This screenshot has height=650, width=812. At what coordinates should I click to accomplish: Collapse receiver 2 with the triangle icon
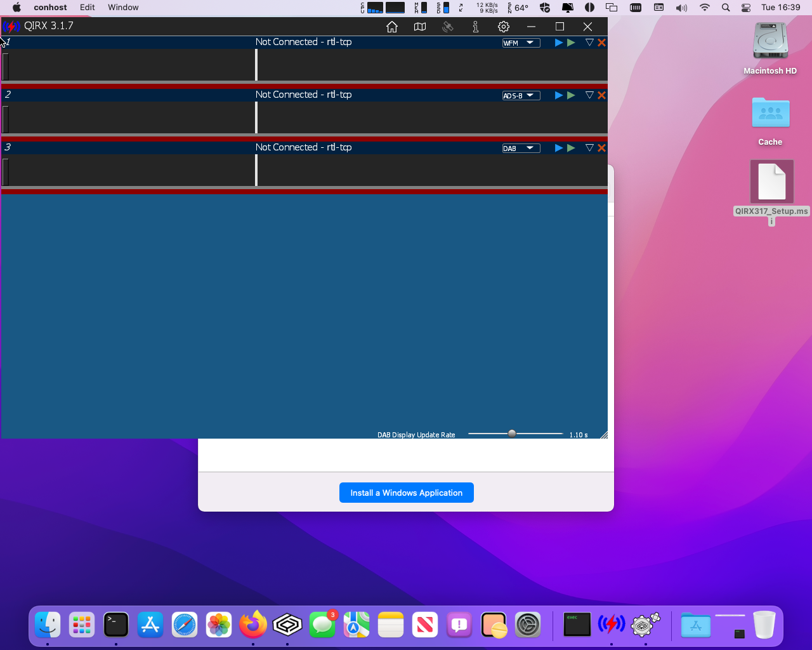(x=589, y=95)
